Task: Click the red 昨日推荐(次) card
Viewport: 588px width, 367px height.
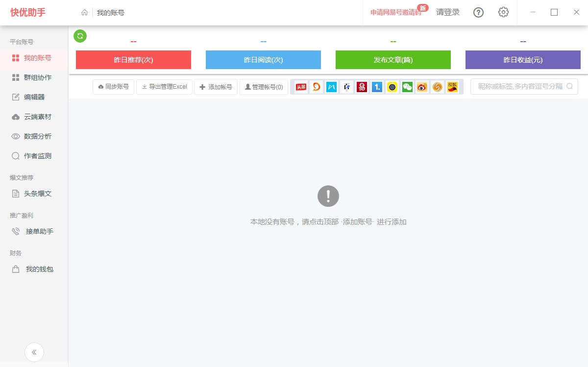Action: pos(133,60)
